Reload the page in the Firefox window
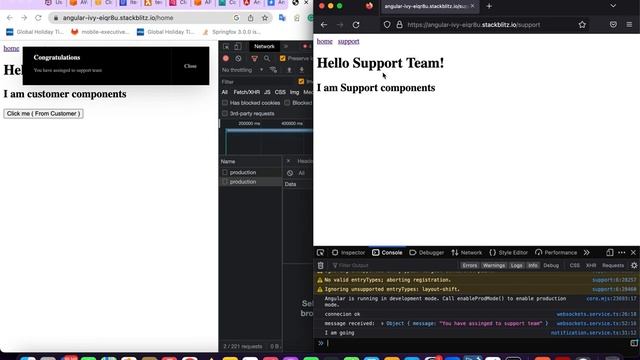This screenshot has height=360, width=640. [x=356, y=25]
